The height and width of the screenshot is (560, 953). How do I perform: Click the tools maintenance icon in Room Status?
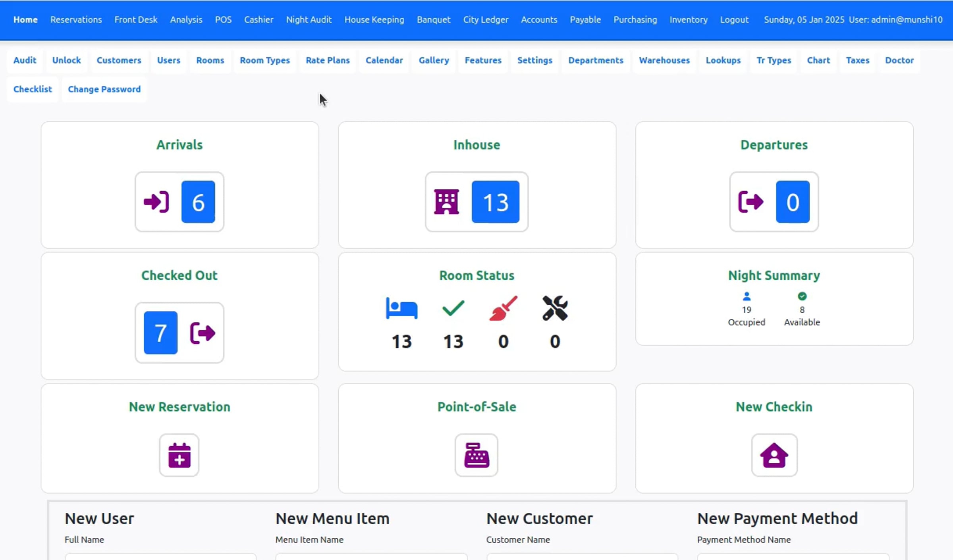(555, 308)
